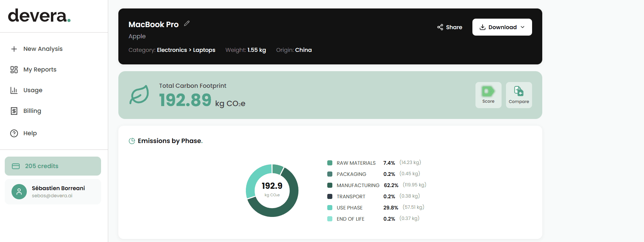Click the 29.8% use phase percentage
The image size is (644, 242).
pos(391,208)
